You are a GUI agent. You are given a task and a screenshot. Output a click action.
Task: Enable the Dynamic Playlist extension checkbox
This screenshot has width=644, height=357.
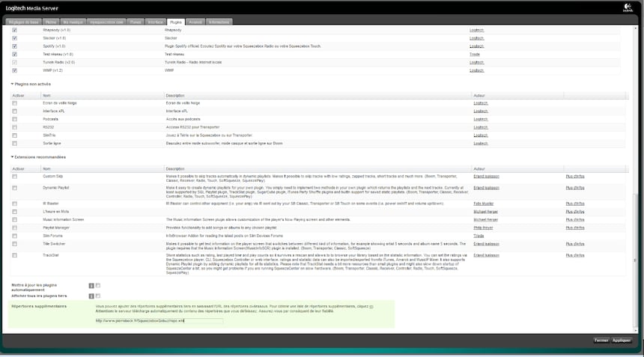tap(15, 188)
